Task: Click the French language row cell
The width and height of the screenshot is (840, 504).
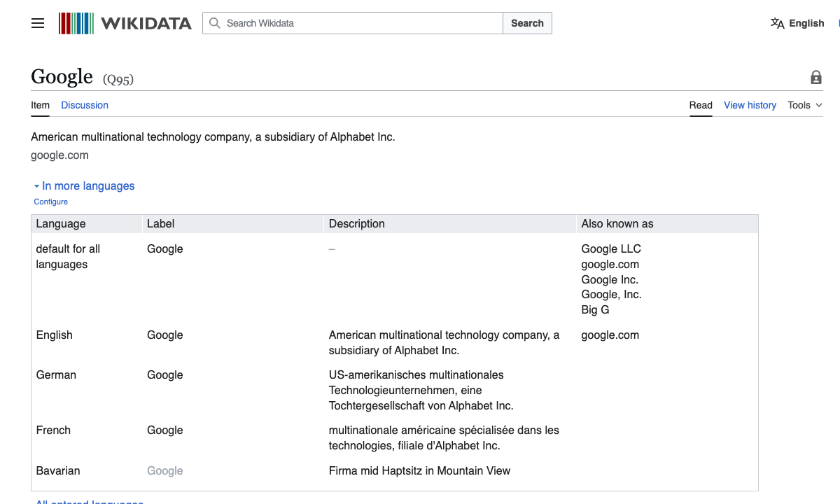Action: tap(53, 430)
